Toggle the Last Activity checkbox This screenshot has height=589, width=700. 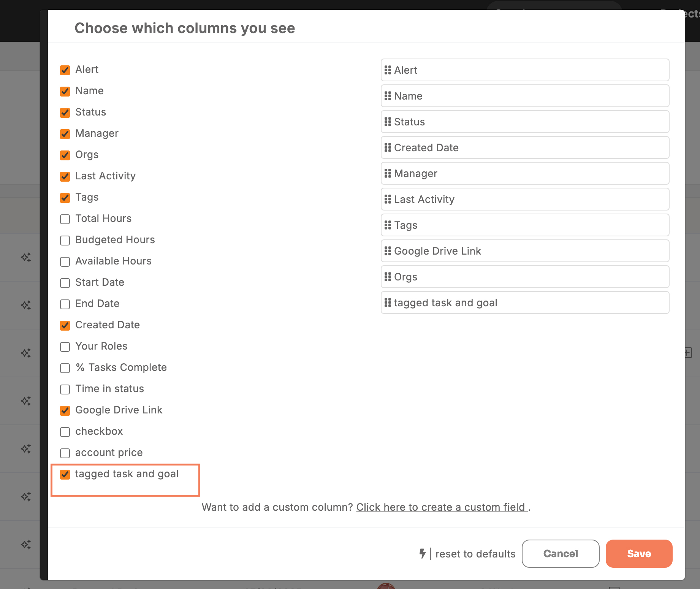click(x=65, y=176)
